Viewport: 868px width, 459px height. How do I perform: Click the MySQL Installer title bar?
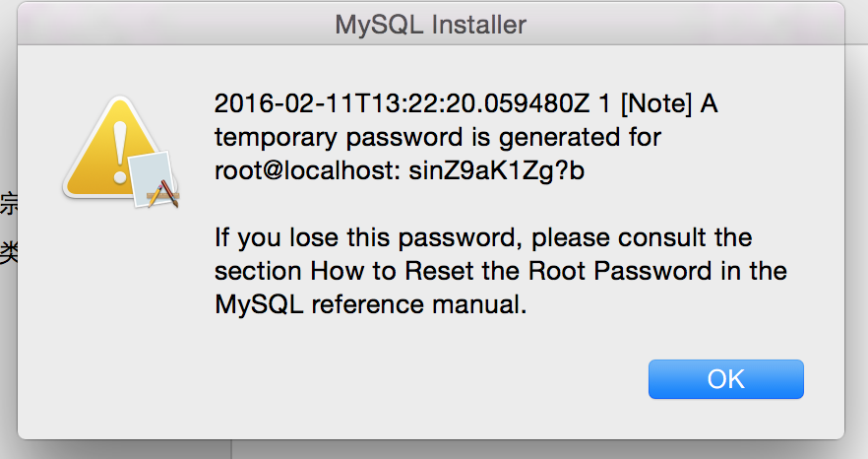431,24
